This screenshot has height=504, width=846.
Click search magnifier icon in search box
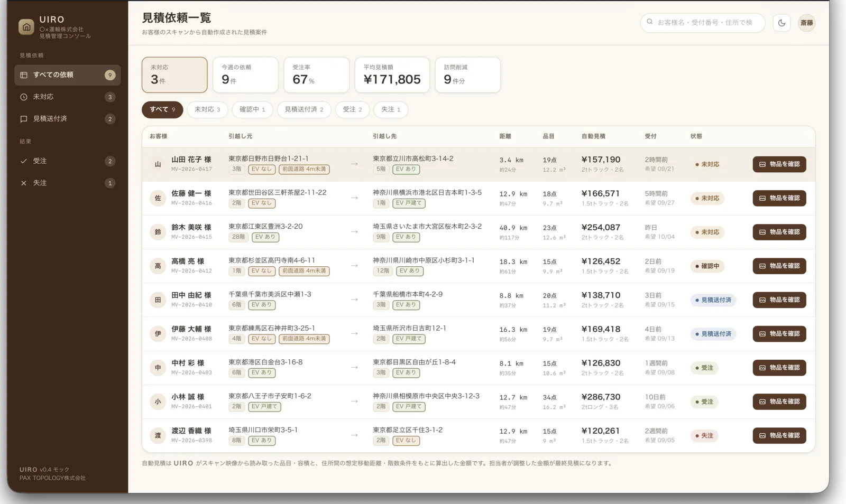[x=650, y=22]
